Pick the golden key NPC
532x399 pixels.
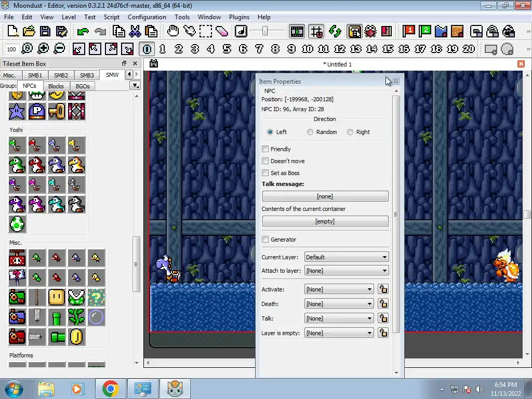coord(57,111)
